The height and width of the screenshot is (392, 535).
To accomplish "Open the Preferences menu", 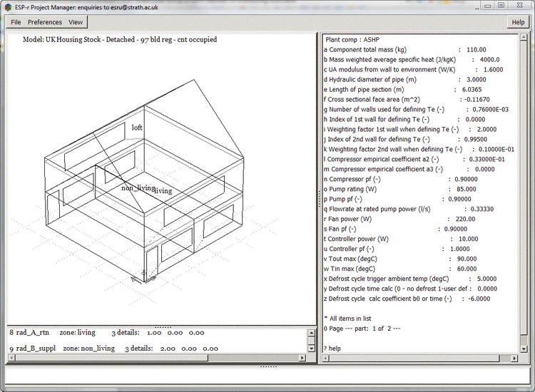I will click(x=44, y=22).
